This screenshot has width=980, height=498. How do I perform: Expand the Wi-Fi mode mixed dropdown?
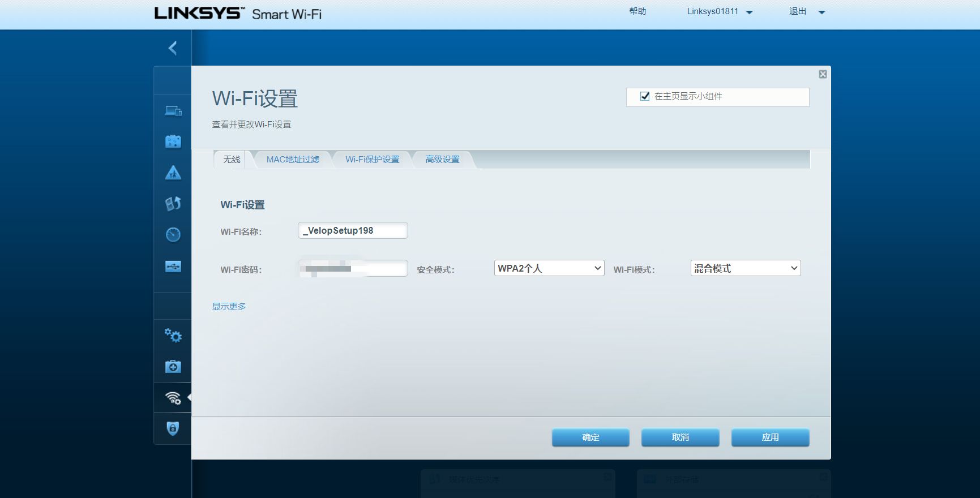click(x=745, y=268)
